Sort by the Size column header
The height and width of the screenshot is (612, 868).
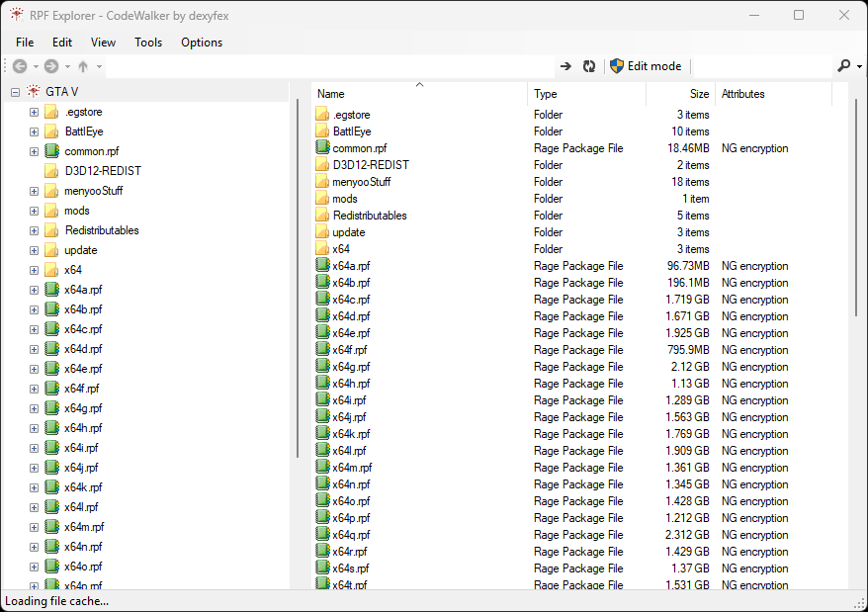point(680,94)
